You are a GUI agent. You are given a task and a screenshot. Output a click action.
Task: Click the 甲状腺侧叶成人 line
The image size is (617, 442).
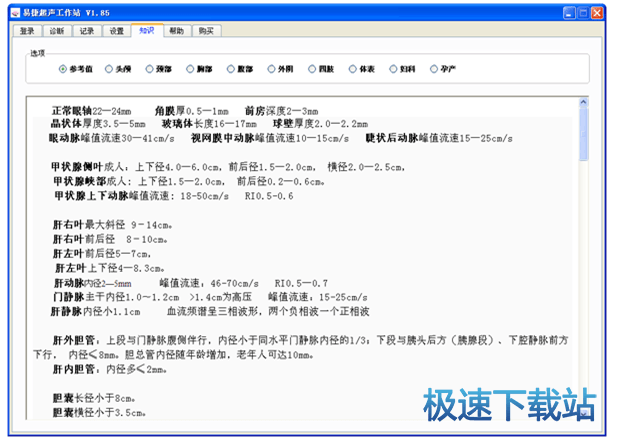(228, 167)
